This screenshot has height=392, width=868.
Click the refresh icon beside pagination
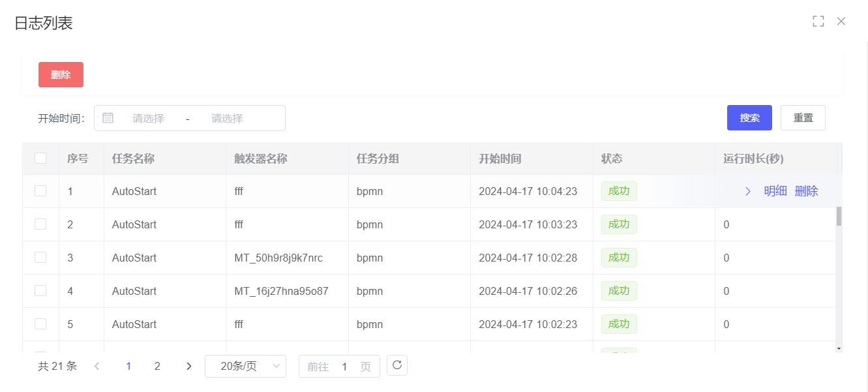(397, 365)
